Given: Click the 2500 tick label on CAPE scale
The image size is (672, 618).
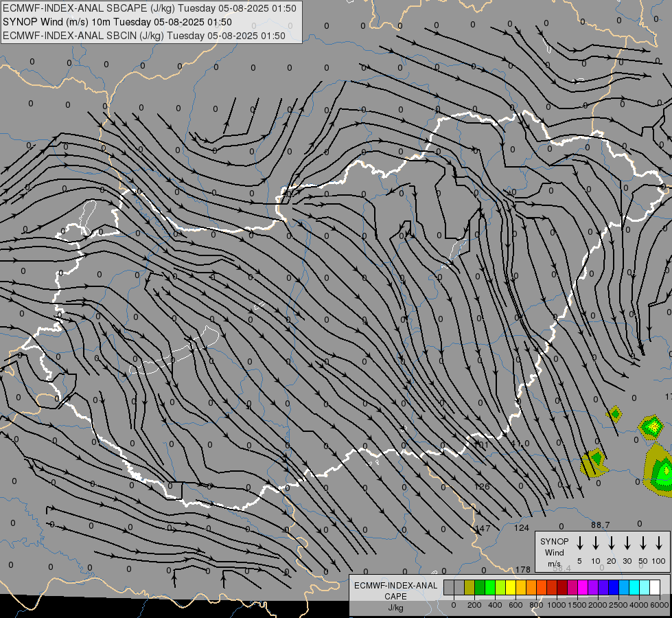Looking at the screenshot, I should [x=618, y=605].
